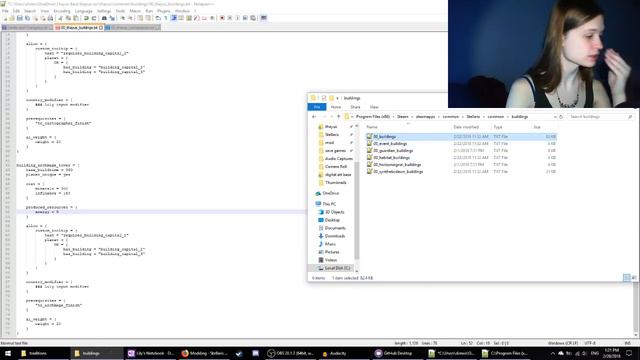
Task: Click the Copy icon in Notepad++ toolbar
Action: 68,18
